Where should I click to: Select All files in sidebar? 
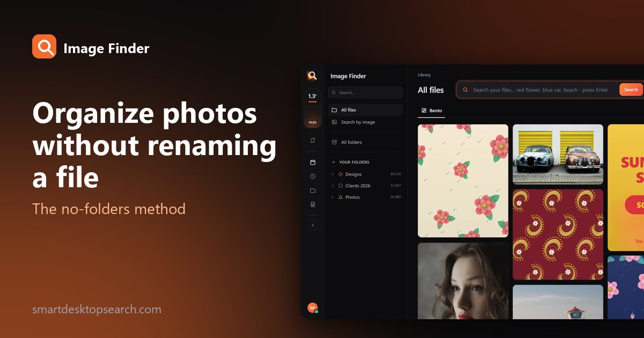click(x=365, y=110)
